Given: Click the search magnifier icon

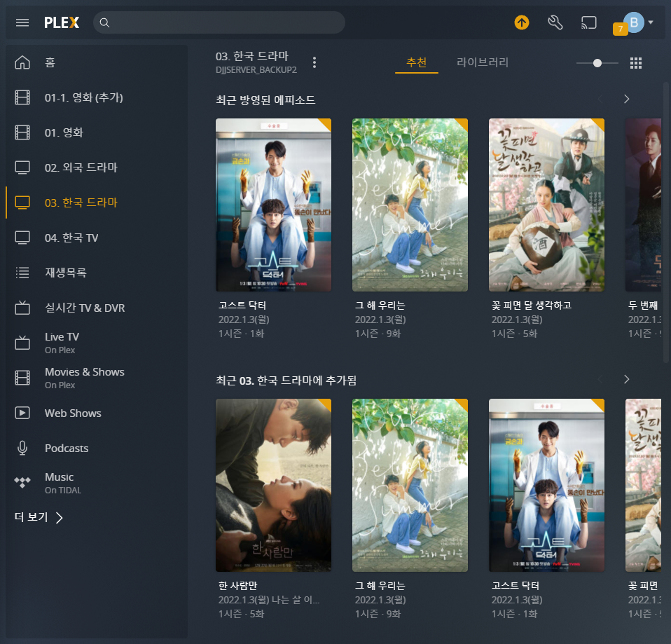Looking at the screenshot, I should click(104, 22).
